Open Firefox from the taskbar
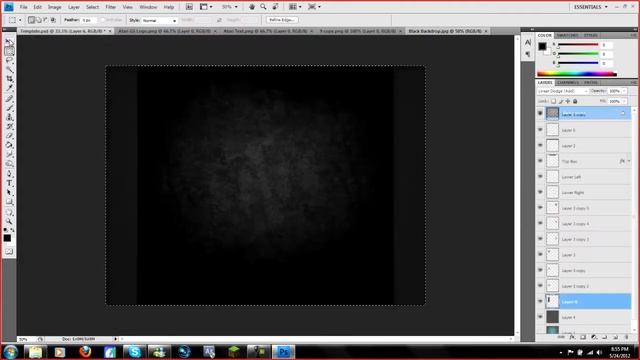Image resolution: width=640 pixels, height=360 pixels. coord(85,352)
